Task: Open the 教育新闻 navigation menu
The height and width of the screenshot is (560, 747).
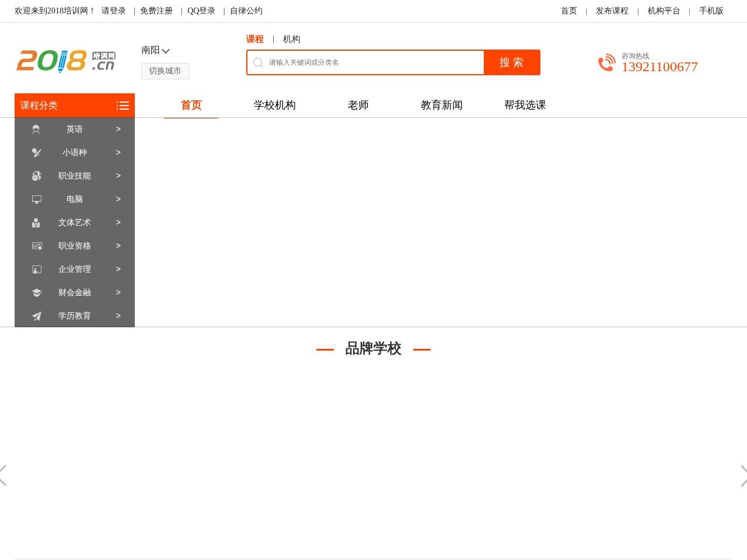Action: pyautogui.click(x=441, y=105)
